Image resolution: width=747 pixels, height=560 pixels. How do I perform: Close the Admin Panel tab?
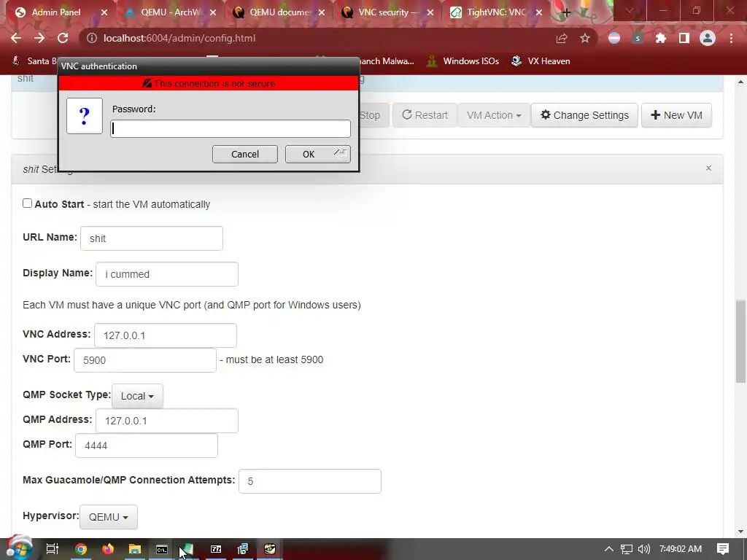click(104, 12)
